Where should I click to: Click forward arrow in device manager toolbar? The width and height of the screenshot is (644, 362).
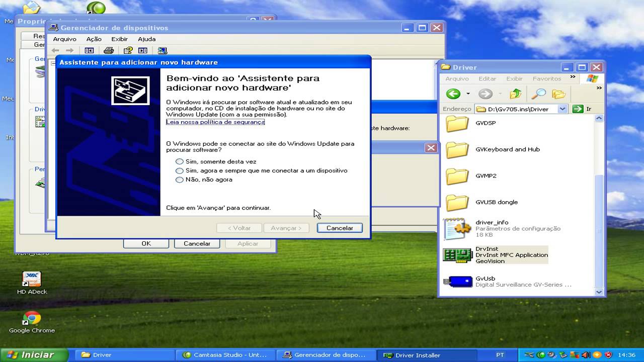[x=70, y=50]
